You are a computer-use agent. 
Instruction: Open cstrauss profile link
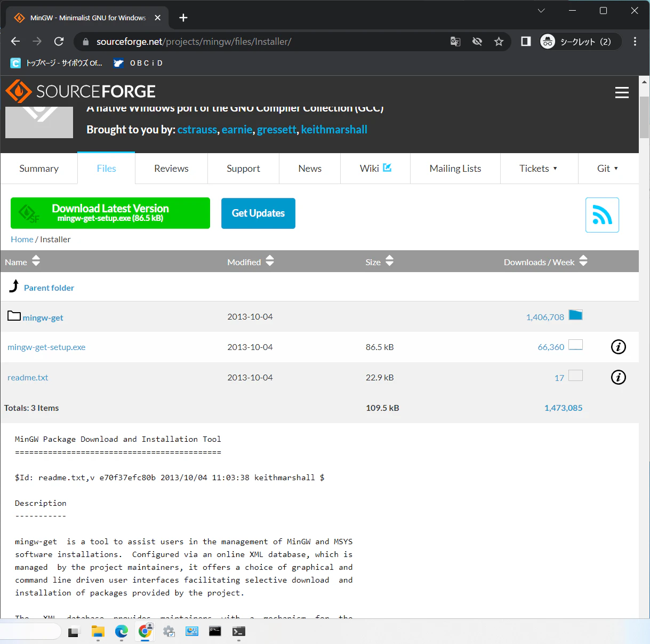pos(197,130)
